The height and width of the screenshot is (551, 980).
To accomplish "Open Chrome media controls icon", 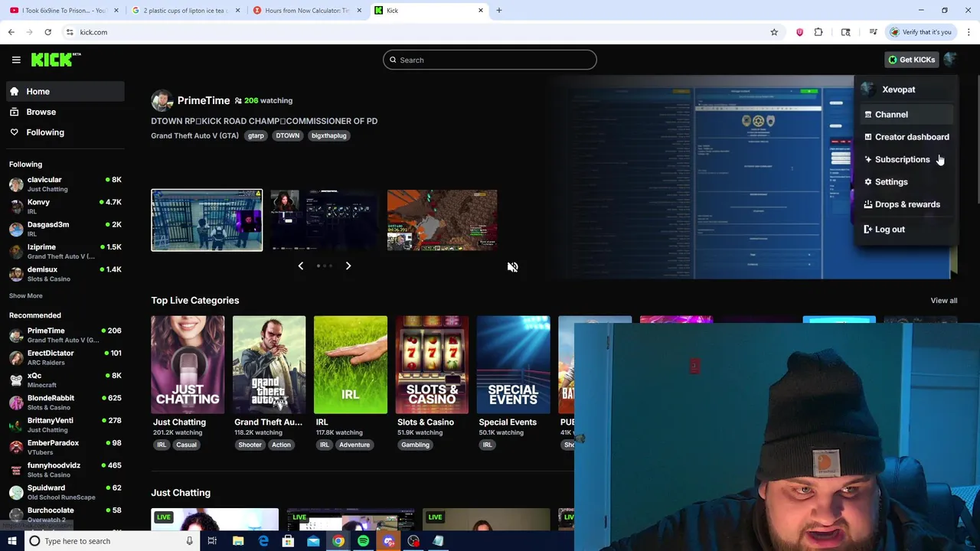I will pos(873,32).
